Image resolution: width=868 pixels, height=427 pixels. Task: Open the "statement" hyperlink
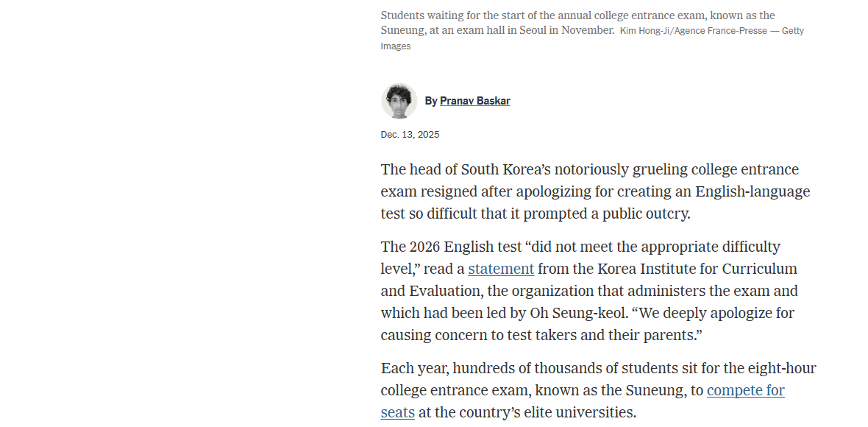click(x=501, y=269)
